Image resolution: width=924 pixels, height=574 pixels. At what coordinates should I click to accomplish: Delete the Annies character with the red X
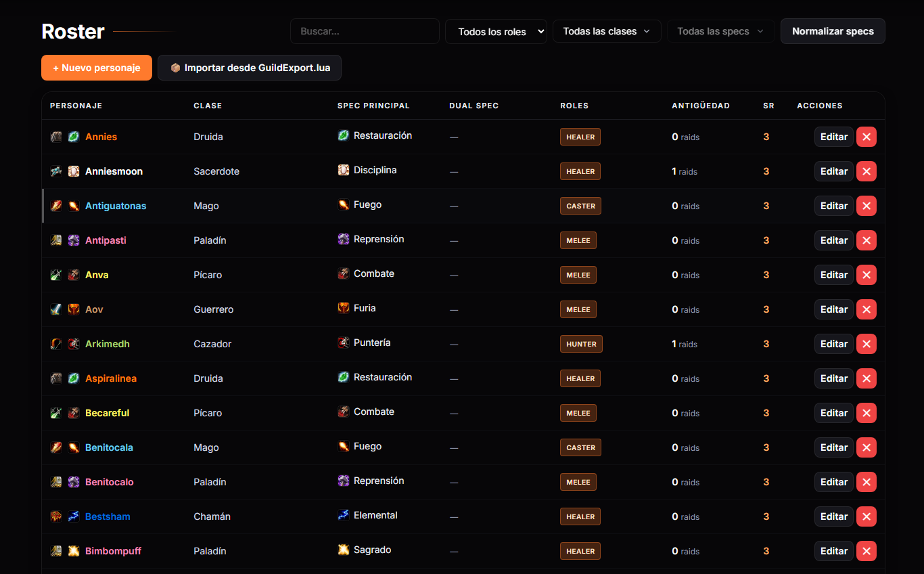[x=867, y=137]
